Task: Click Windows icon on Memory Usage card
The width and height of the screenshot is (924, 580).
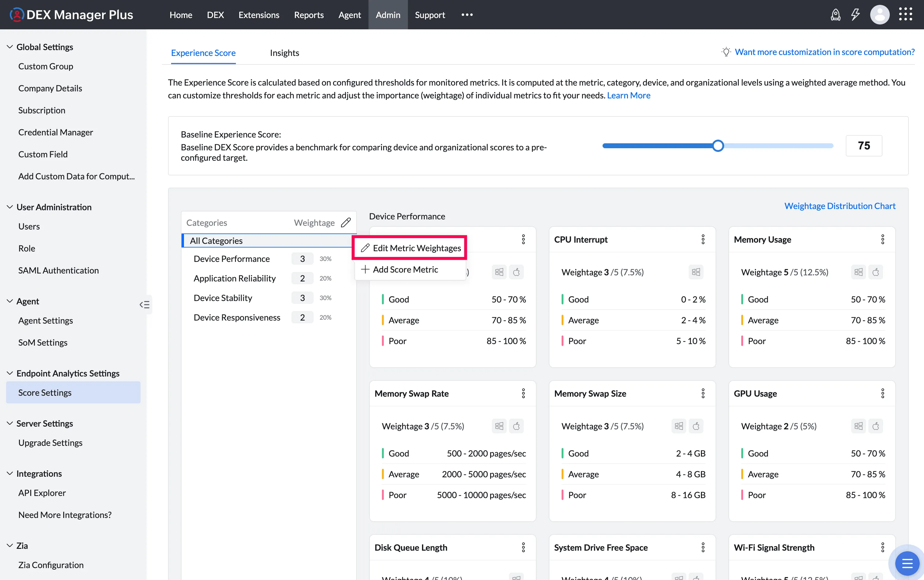Action: 858,272
